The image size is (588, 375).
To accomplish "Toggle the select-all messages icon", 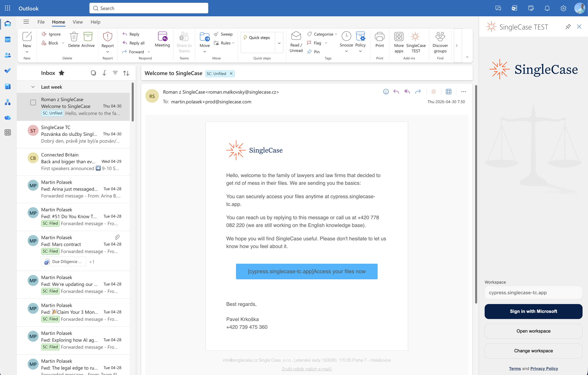I will (93, 73).
